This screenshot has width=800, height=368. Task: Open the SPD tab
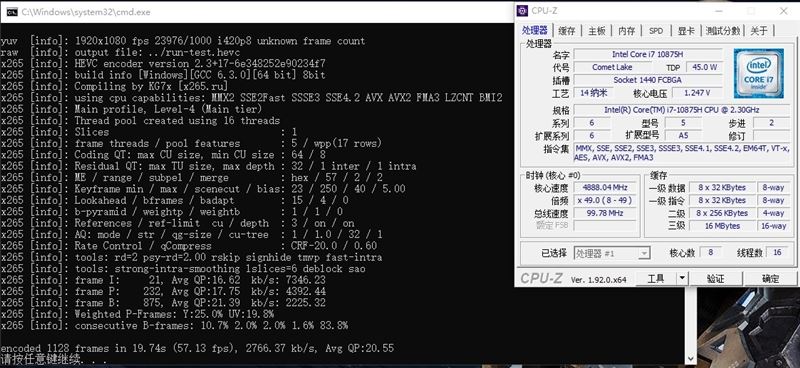(x=656, y=31)
